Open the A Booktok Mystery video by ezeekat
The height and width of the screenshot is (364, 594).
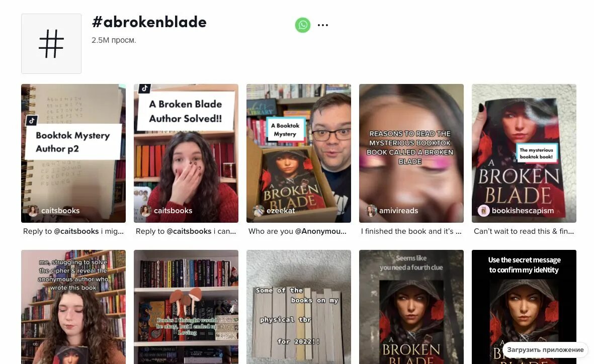pos(299,153)
